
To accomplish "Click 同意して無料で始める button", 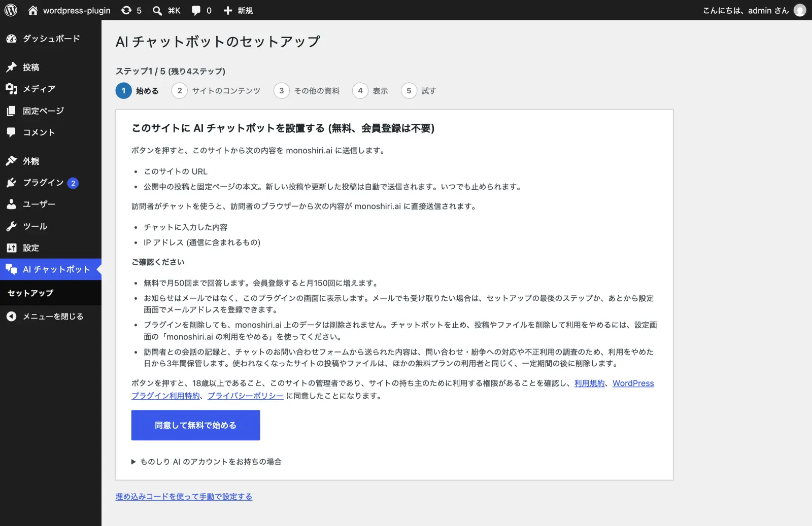I will (x=195, y=425).
